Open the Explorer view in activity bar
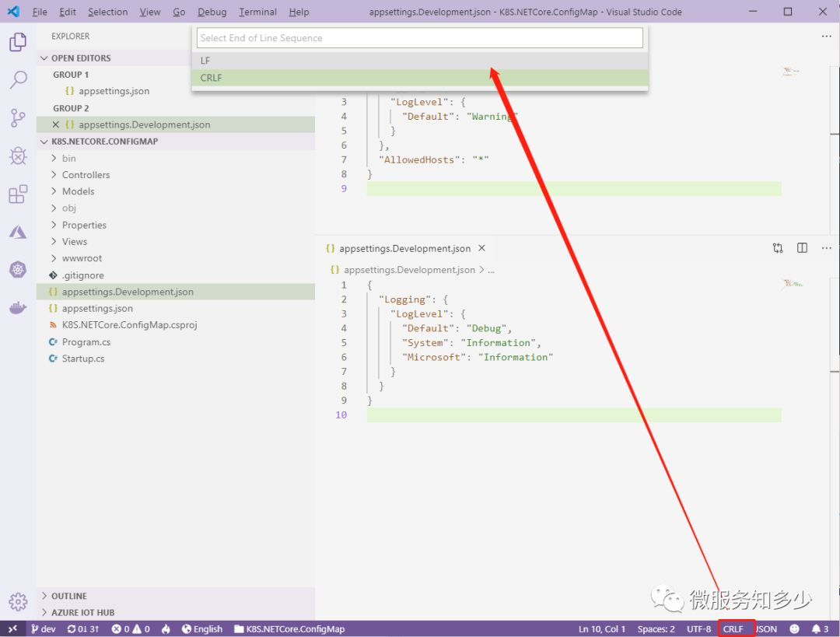Viewport: 840px width, 637px height. pyautogui.click(x=18, y=42)
